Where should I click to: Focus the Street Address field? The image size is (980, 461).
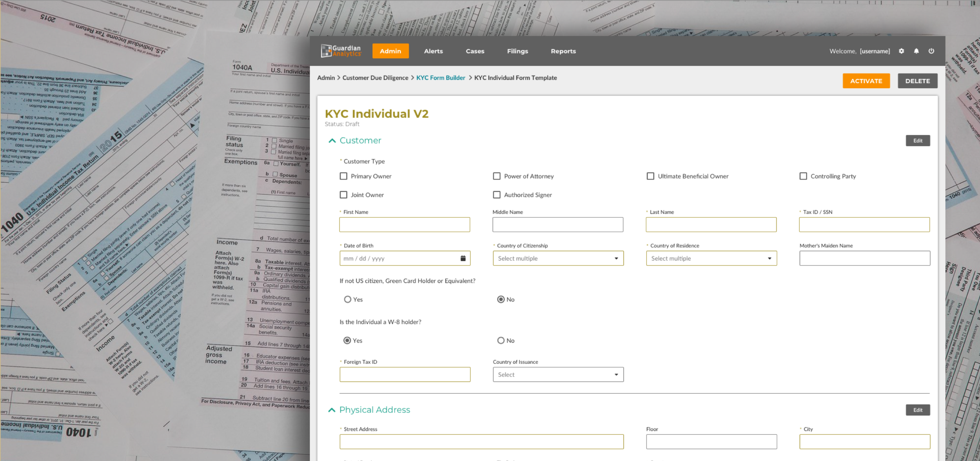482,441
